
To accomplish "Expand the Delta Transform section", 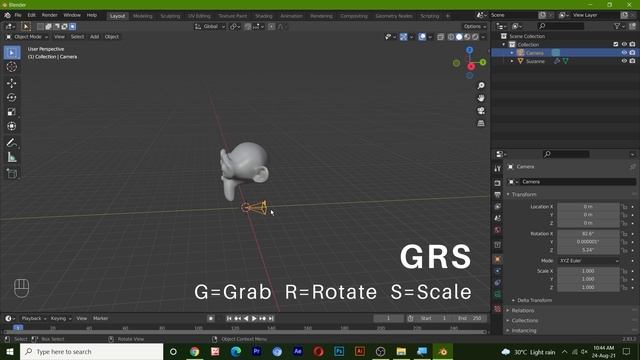I will click(x=533, y=300).
